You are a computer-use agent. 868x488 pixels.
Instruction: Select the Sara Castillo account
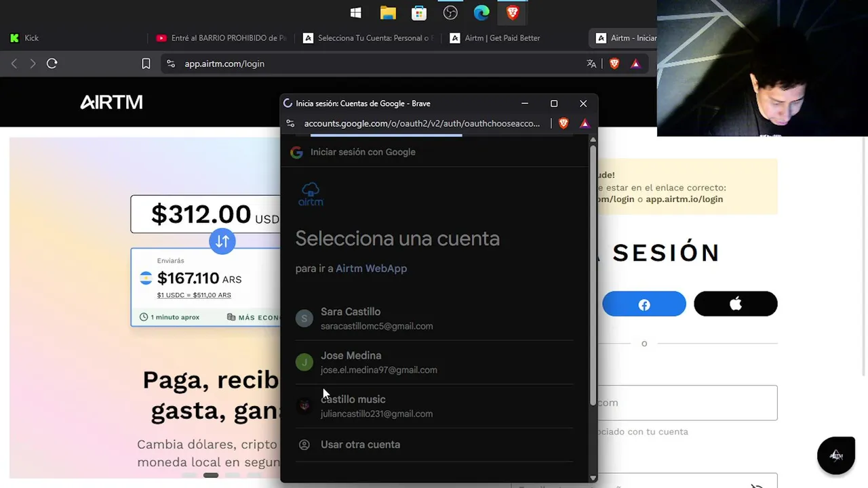click(x=434, y=319)
